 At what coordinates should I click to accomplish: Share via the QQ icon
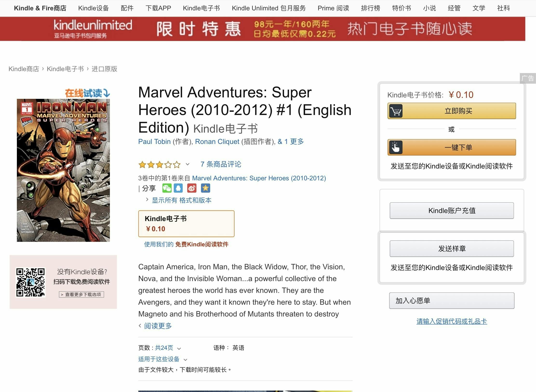click(x=178, y=188)
